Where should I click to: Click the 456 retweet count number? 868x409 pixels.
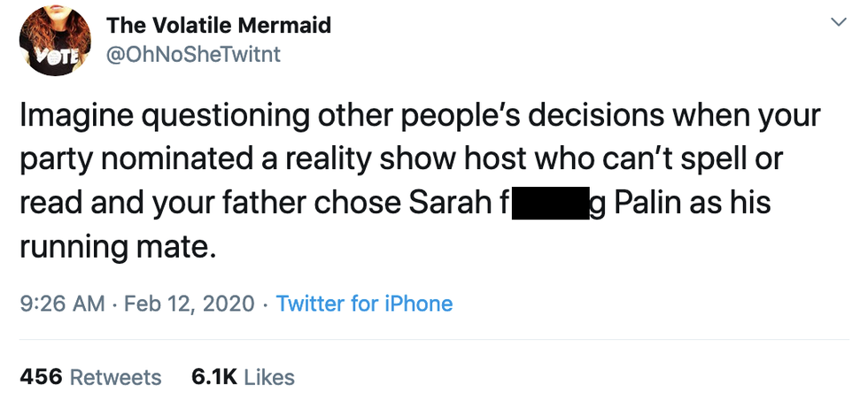tap(40, 377)
